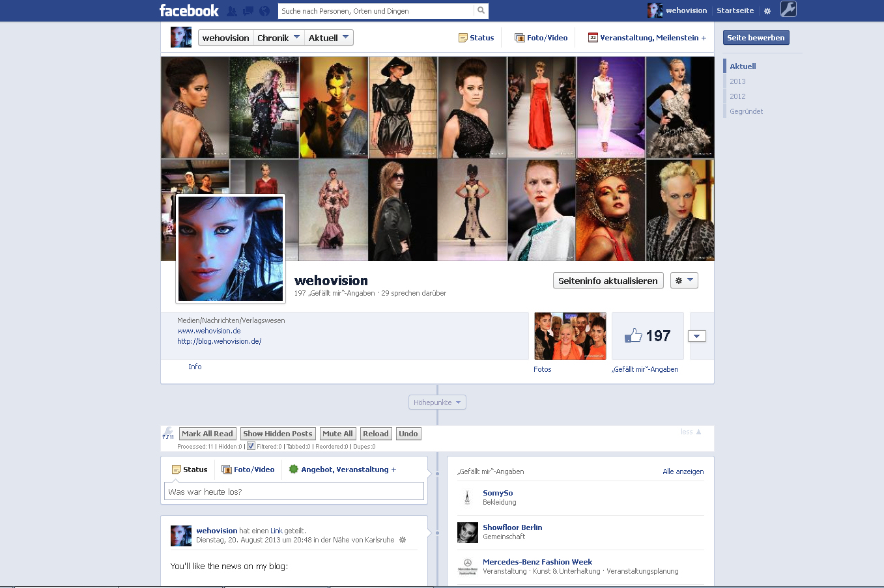Open the messages icon in header
Viewport: 884px width, 588px height.
click(248, 11)
